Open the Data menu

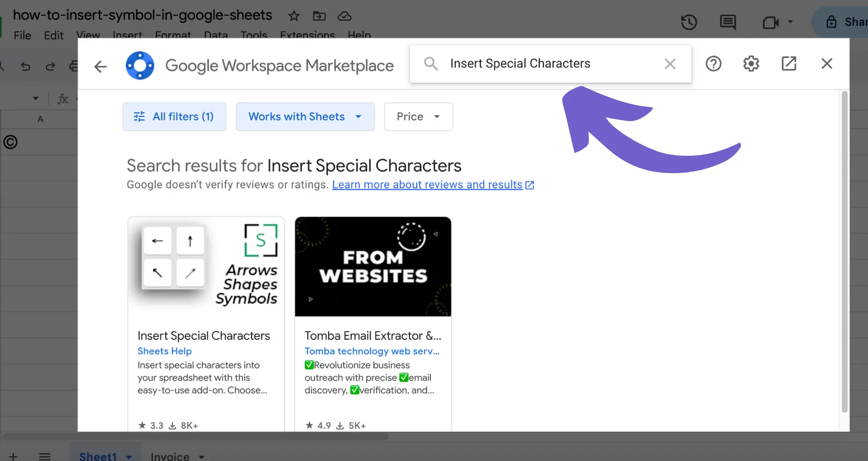coord(216,35)
